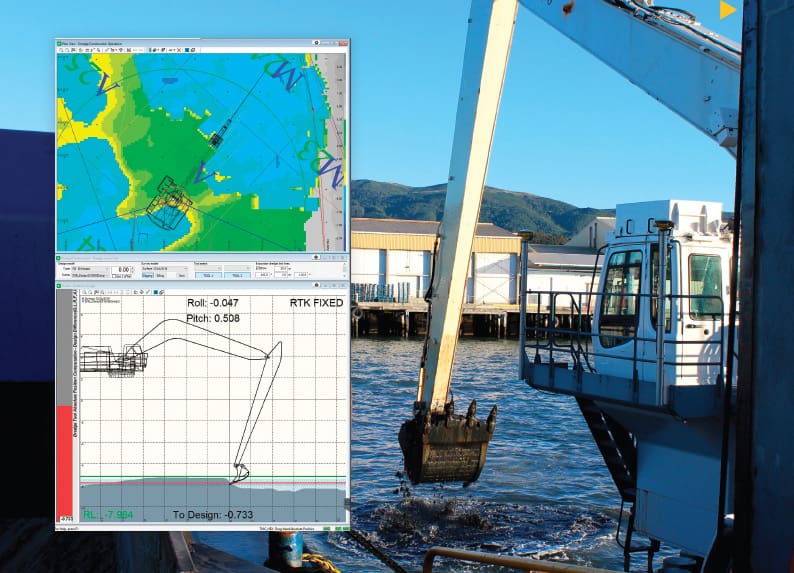Screen dimensions: 794x573
Task: Switch to Filling mode toggle
Action: [159, 275]
